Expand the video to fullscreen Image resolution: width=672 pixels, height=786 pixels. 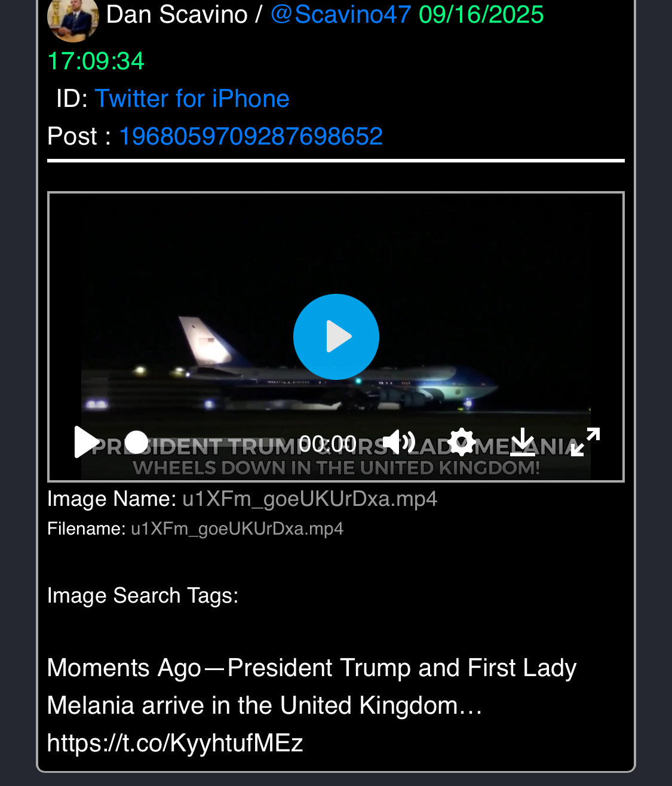585,442
